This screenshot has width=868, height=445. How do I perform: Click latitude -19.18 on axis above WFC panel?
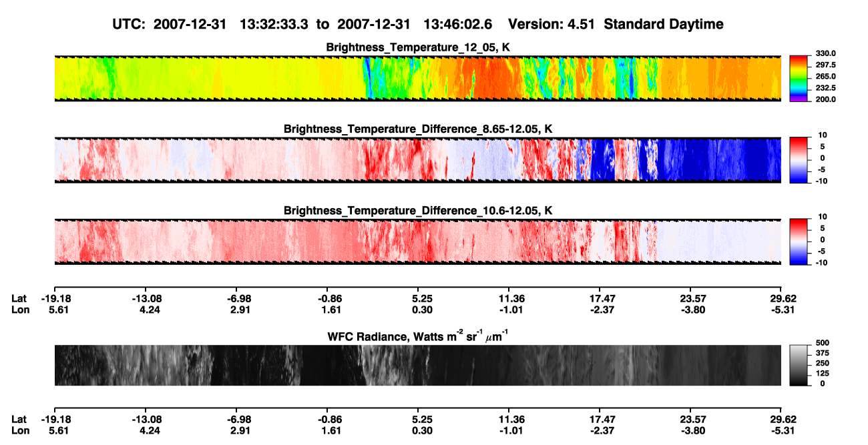tap(55, 298)
